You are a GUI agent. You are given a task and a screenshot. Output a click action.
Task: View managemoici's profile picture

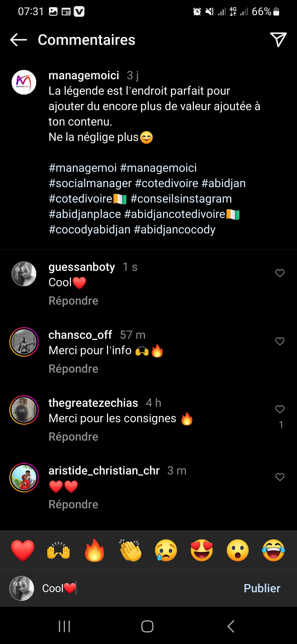click(x=24, y=82)
